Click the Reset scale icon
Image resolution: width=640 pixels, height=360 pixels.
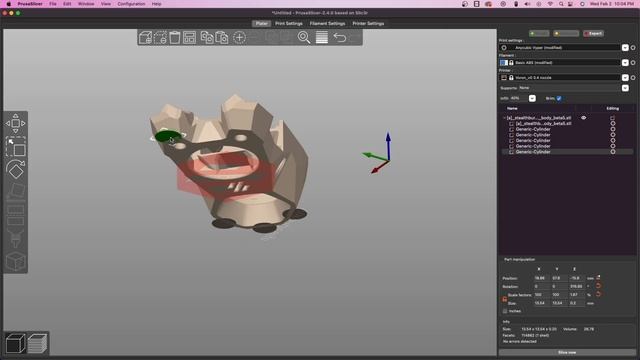598,294
